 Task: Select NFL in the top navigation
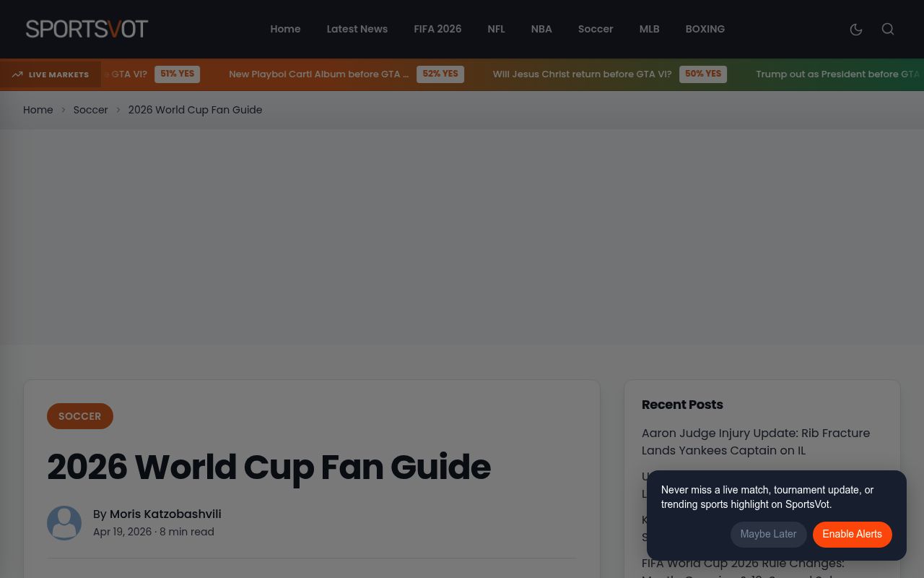496,29
